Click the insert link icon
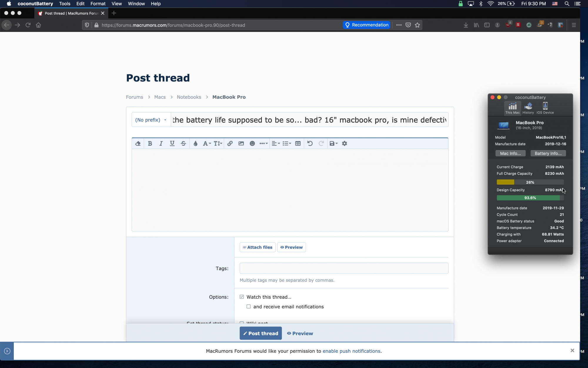 (230, 143)
